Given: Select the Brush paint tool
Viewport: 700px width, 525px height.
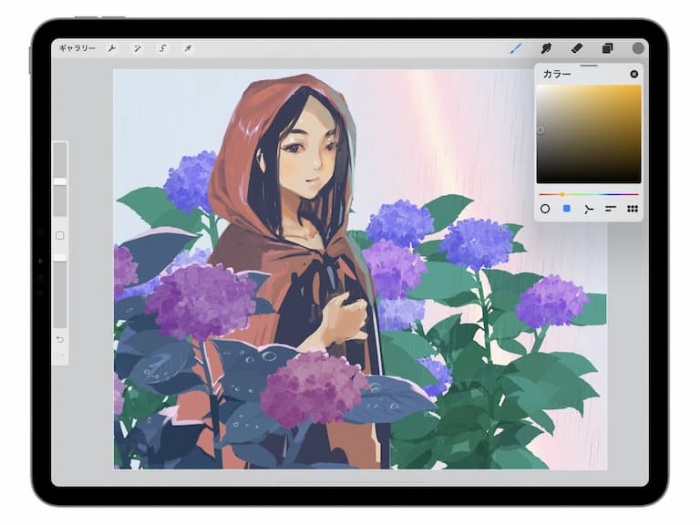Looking at the screenshot, I should click(516, 48).
